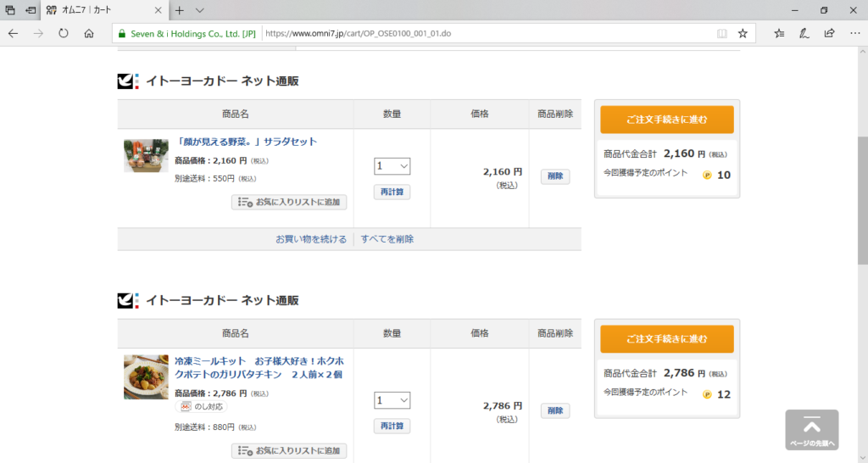The image size is (868, 463).
Task: Click the scrollbar down arrow
Action: pos(862,458)
